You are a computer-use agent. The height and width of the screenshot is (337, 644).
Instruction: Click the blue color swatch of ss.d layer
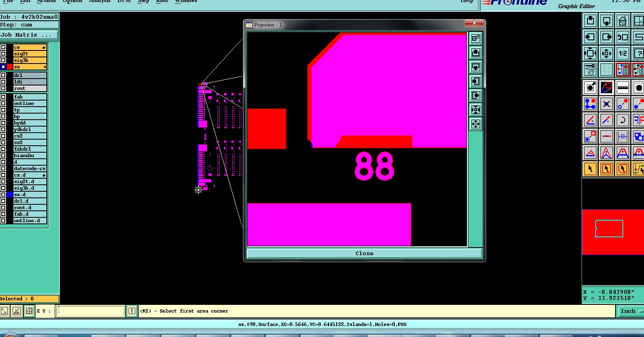(10, 195)
